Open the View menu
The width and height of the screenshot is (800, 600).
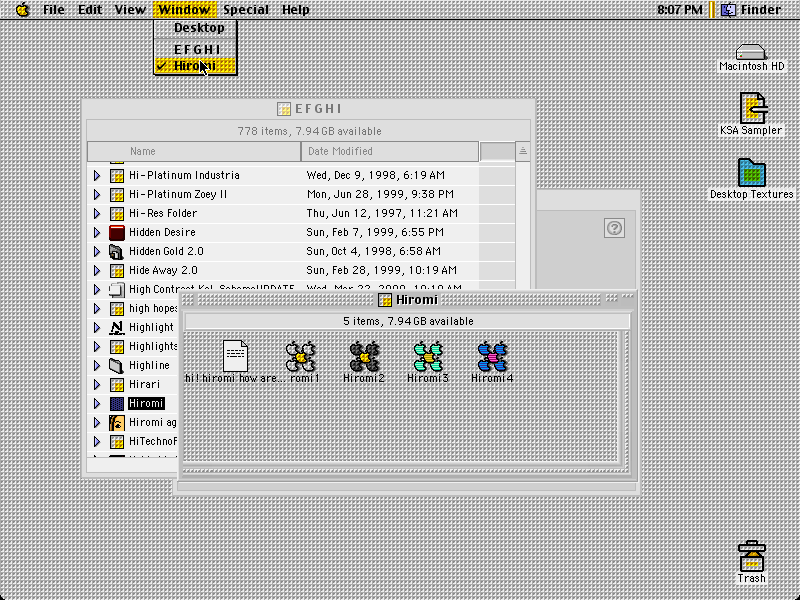point(130,9)
